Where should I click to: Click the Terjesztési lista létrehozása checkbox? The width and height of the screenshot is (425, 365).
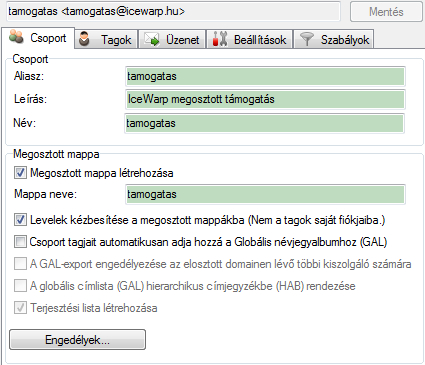20,308
